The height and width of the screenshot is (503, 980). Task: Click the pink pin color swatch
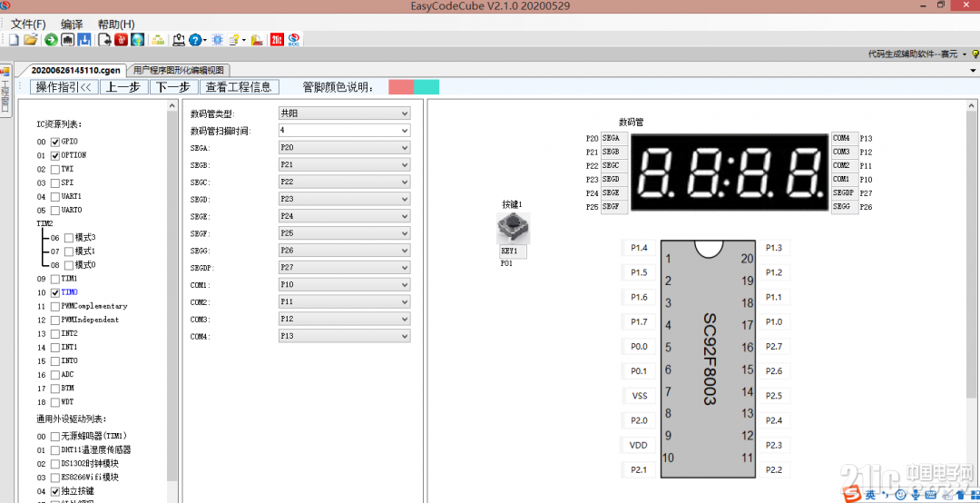(401, 87)
